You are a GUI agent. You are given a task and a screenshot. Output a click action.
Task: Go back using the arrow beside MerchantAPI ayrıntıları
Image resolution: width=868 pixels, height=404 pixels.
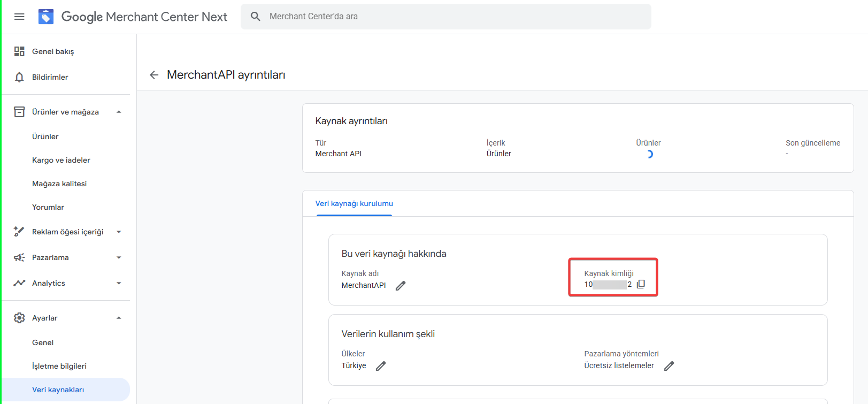point(154,75)
